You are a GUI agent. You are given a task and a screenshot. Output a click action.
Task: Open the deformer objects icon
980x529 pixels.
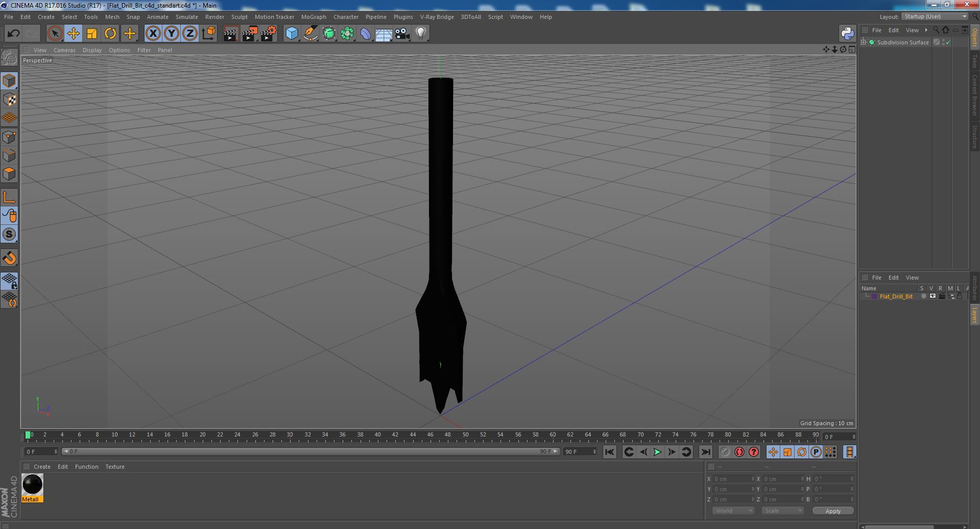[366, 34]
